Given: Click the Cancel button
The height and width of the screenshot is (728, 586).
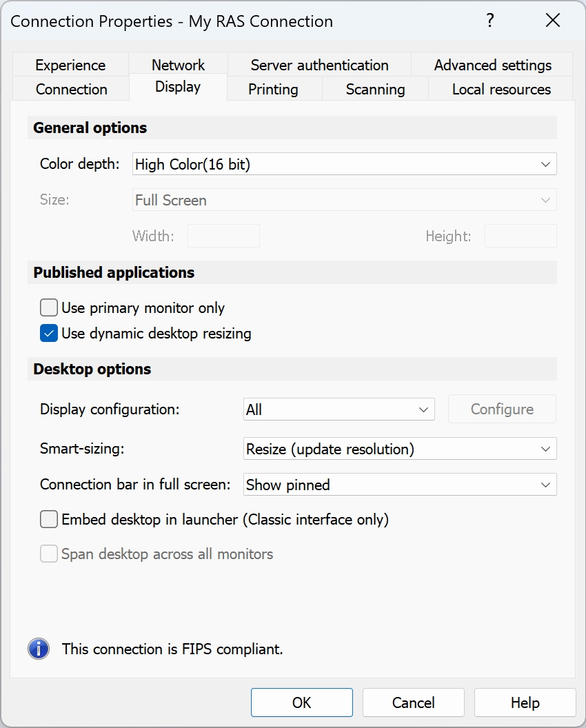Looking at the screenshot, I should (414, 702).
